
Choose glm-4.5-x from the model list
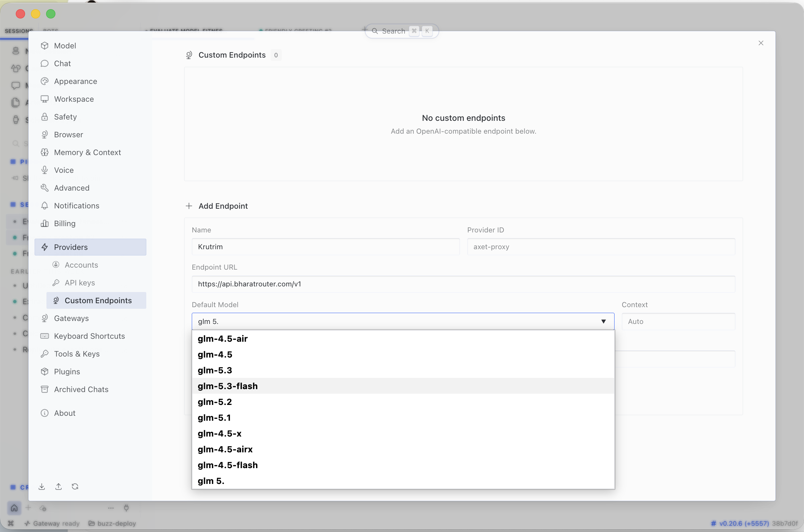tap(403, 433)
